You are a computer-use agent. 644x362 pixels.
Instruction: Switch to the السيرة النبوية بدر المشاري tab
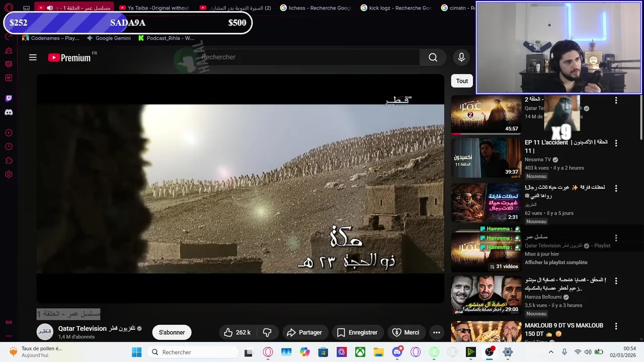235,8
